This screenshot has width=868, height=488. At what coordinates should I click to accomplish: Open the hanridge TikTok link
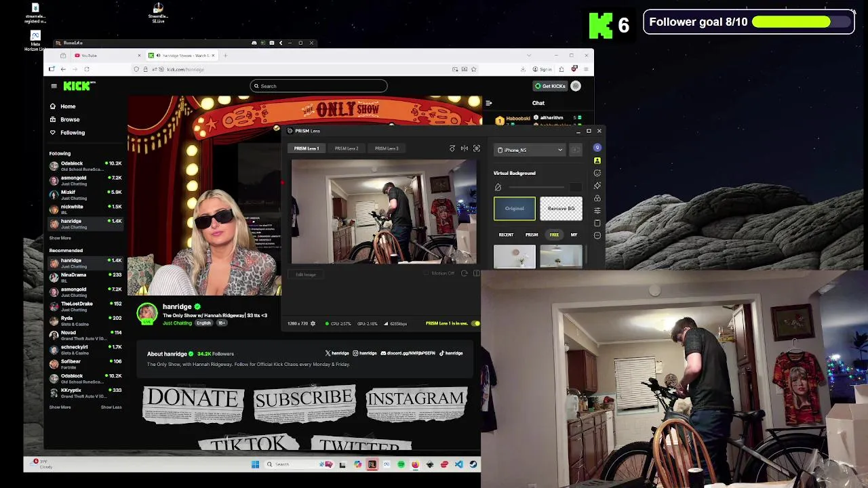(451, 353)
